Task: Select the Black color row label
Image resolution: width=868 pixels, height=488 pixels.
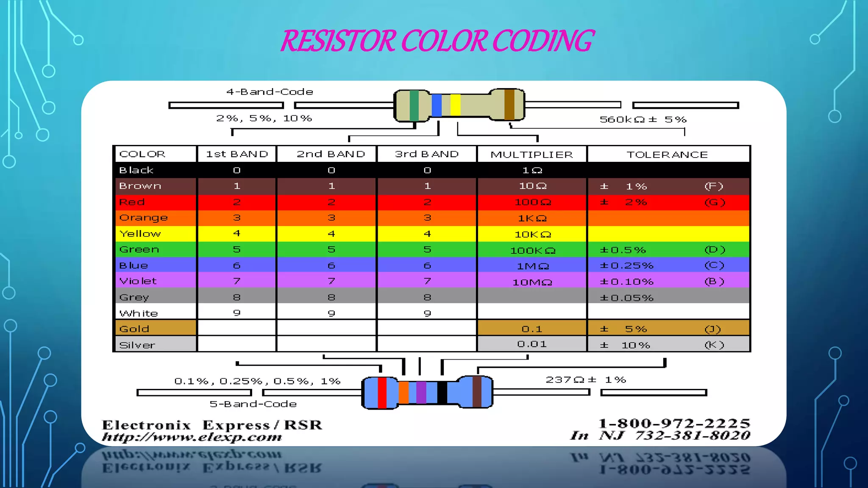Action: point(136,170)
